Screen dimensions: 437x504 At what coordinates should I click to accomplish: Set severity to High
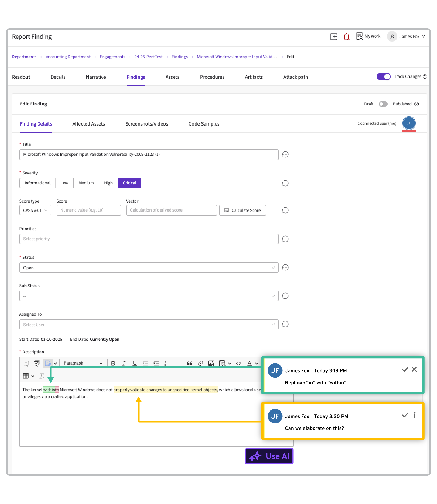tap(108, 183)
